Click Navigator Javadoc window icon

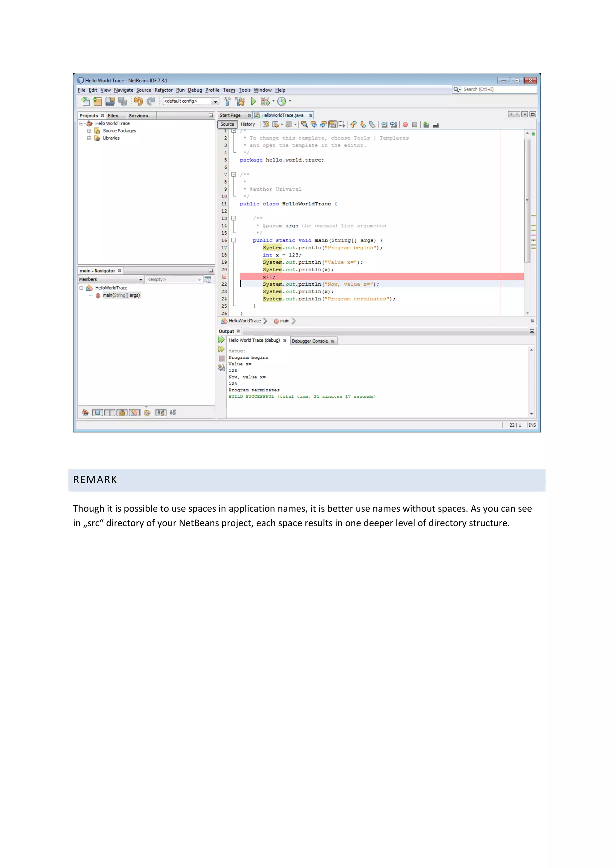pyautogui.click(x=208, y=279)
